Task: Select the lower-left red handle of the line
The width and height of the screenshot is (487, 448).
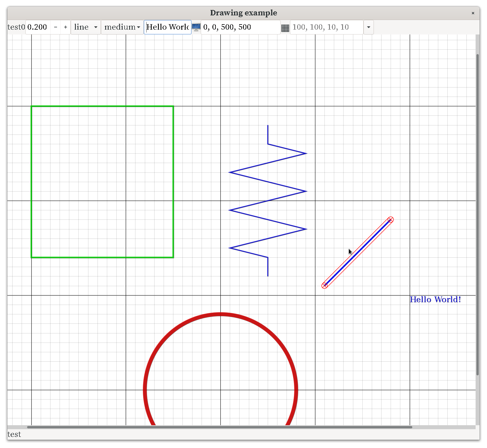Action: 324,286
